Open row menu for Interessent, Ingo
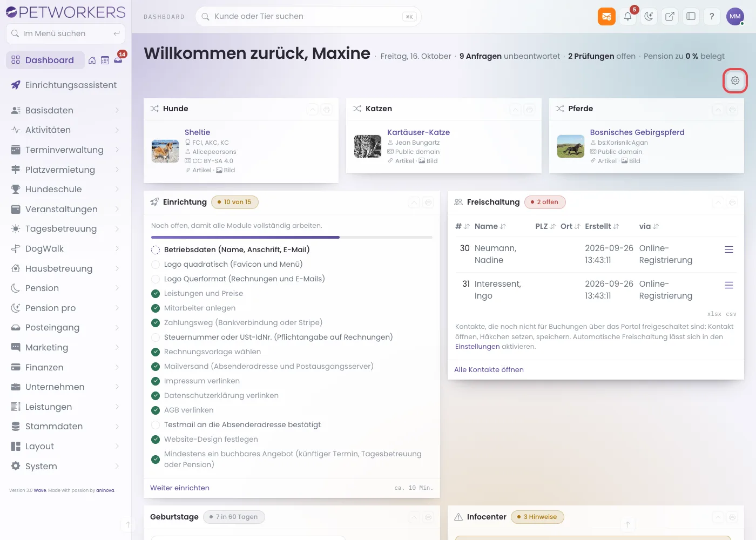This screenshot has height=540, width=756. [729, 285]
